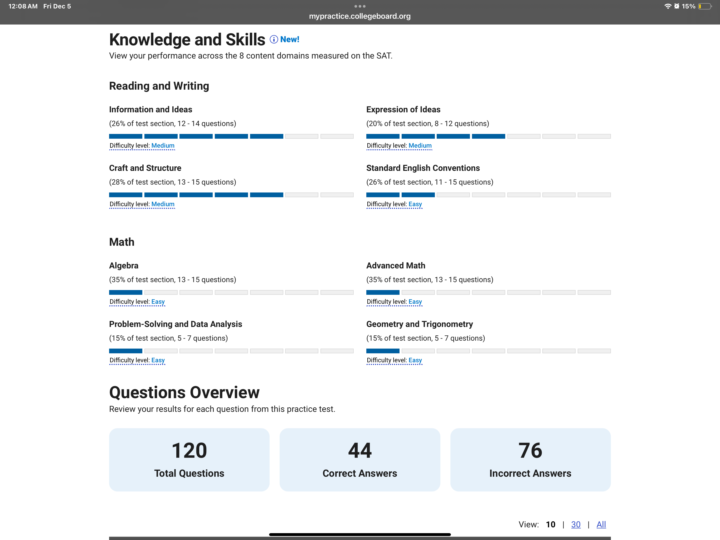Image resolution: width=720 pixels, height=540 pixels.
Task: Open Geometry and Trigonometry Easy difficulty link
Action: coord(415,360)
